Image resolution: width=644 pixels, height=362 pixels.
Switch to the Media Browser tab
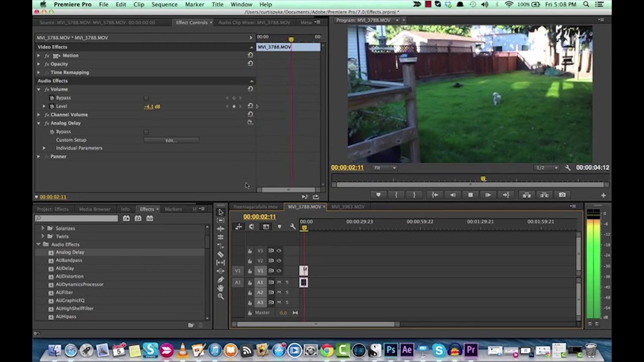pos(95,209)
